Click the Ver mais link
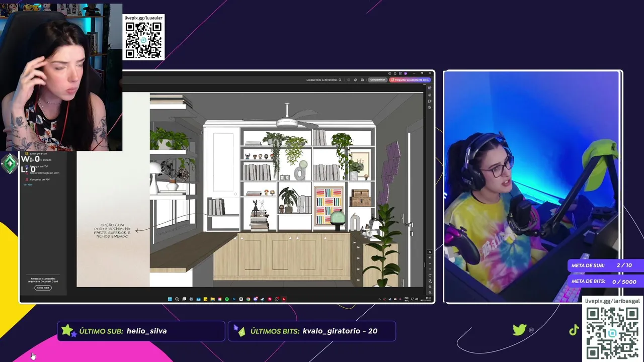 pos(28,185)
